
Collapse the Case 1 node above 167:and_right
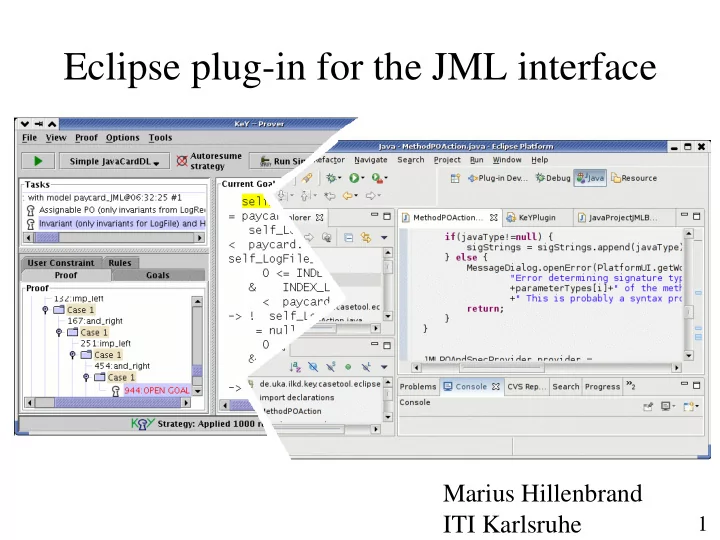(45, 310)
